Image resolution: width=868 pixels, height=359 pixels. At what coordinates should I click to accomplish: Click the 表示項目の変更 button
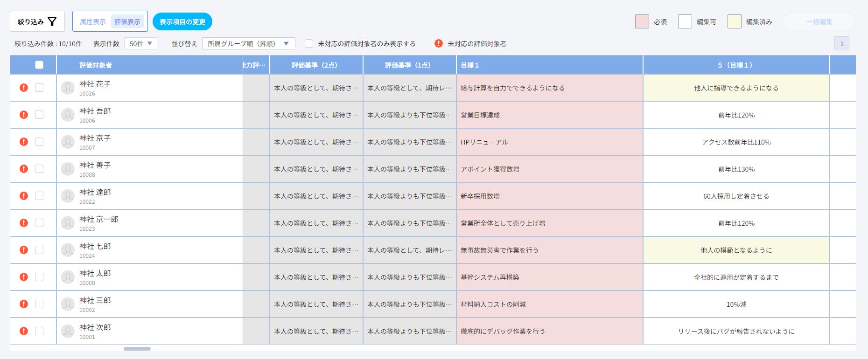pyautogui.click(x=182, y=21)
